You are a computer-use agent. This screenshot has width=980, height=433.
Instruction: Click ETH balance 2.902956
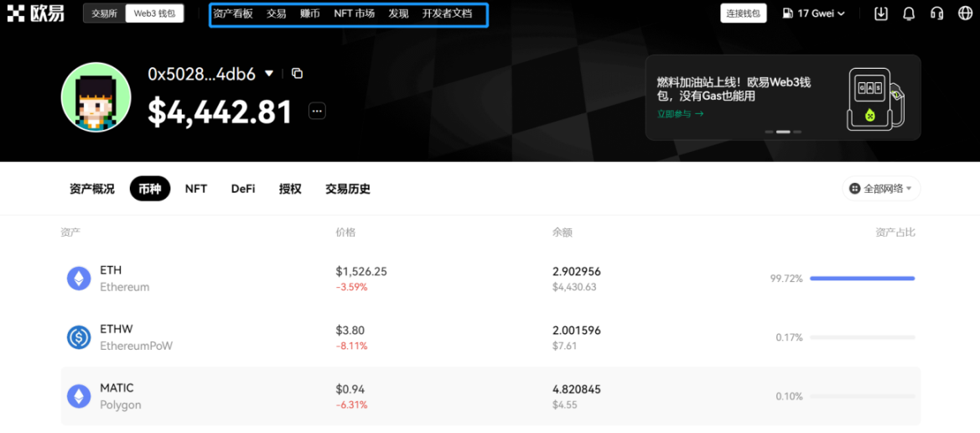click(x=576, y=271)
